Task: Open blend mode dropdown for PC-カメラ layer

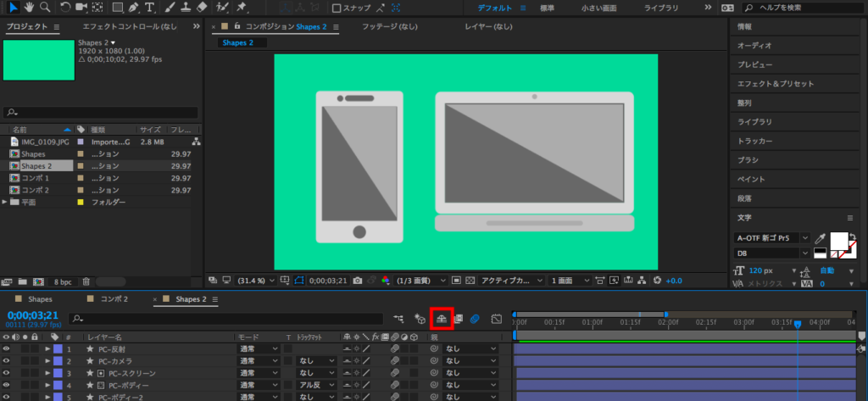Action: tap(258, 361)
